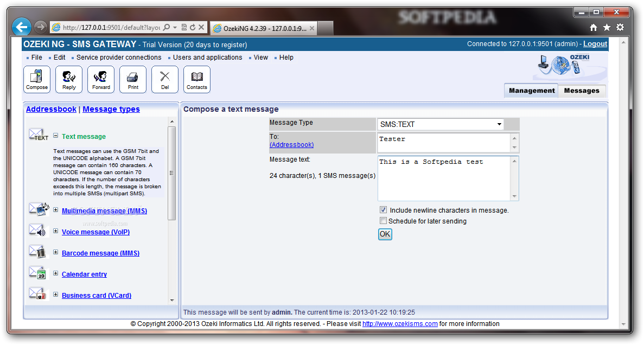The height and width of the screenshot is (345, 644).
Task: Click the Text message envelope icon
Action: coord(38,135)
